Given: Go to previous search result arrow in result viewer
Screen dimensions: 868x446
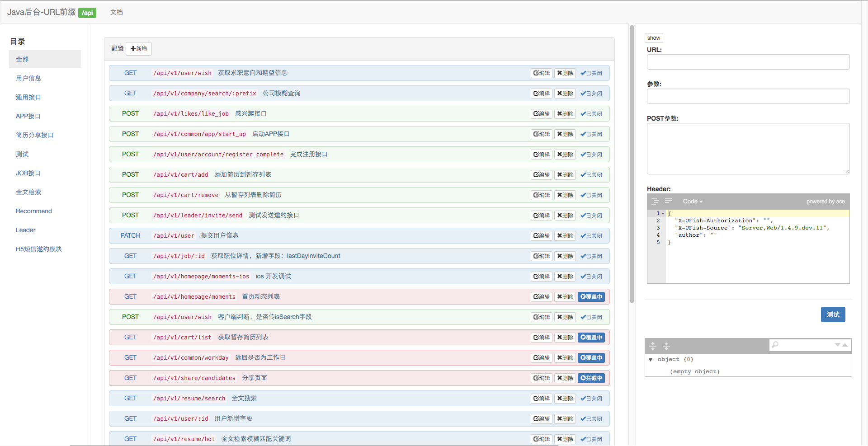Looking at the screenshot, I should (x=844, y=345).
